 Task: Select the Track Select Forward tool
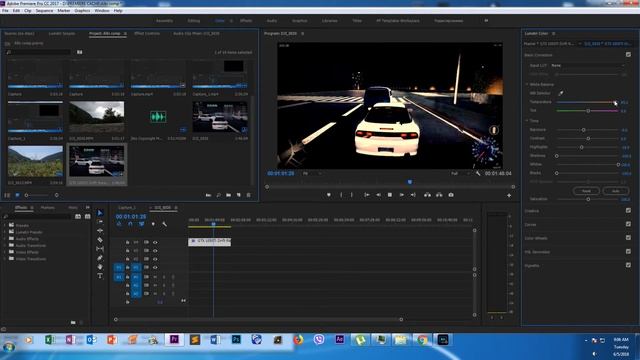100,222
